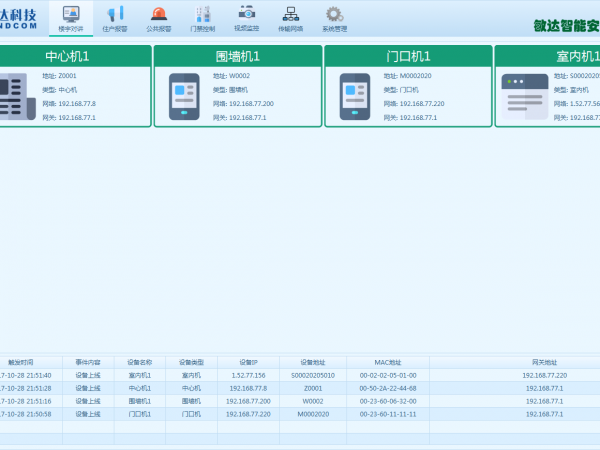Open the 楼宇对讲 building intercom tab
This screenshot has width=600, height=450.
point(71,18)
